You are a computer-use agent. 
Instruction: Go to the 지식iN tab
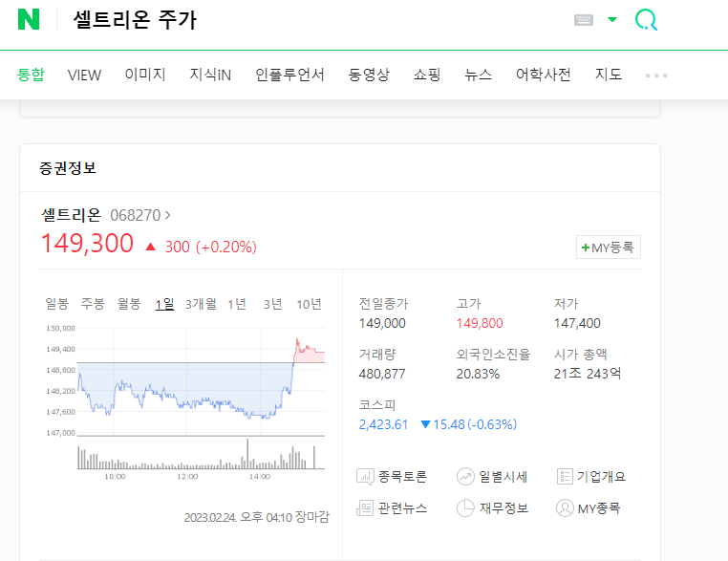[210, 75]
